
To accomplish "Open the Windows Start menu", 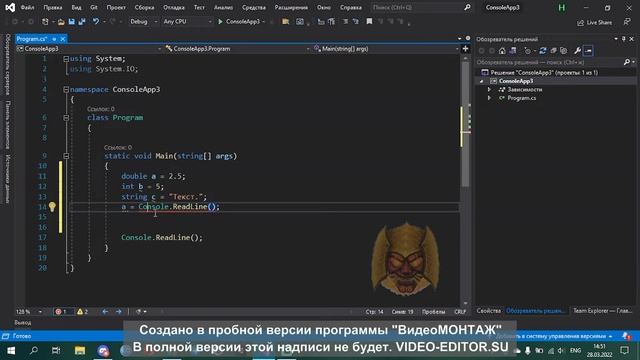I will [11, 350].
